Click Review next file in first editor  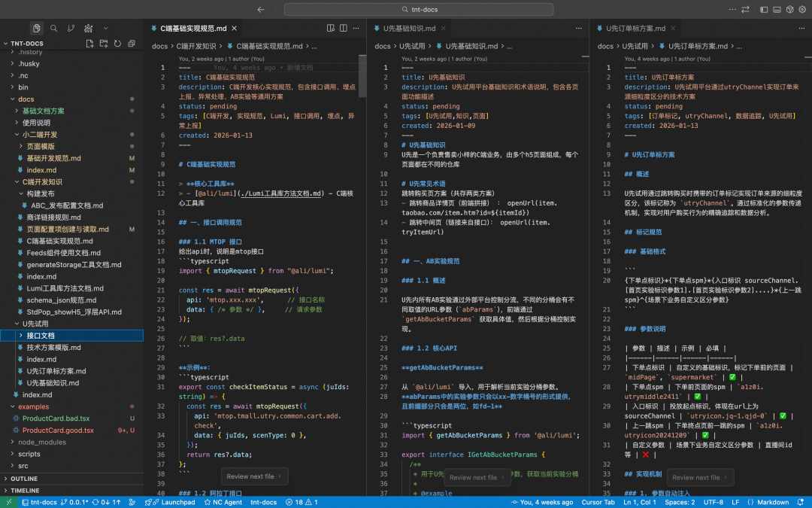(254, 476)
